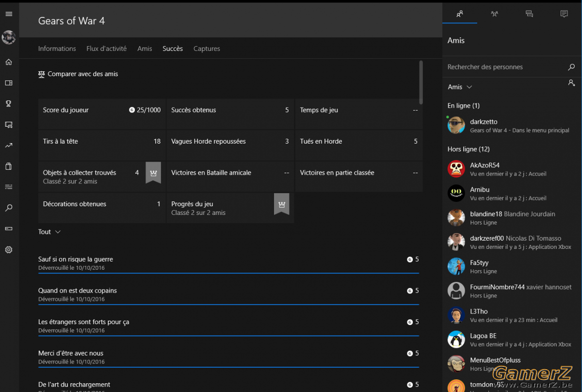Open the Captures tab
582x392 pixels.
pyautogui.click(x=207, y=49)
